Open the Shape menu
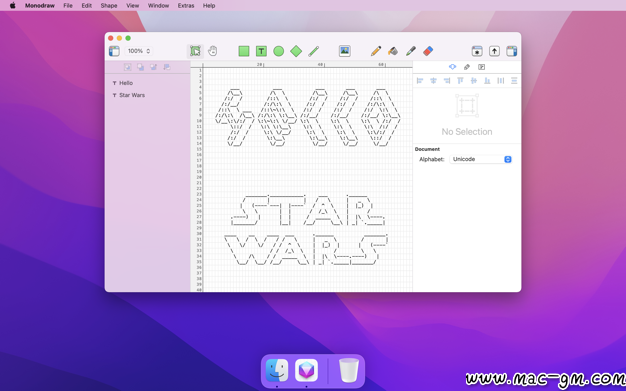The image size is (626, 391). coord(109,6)
